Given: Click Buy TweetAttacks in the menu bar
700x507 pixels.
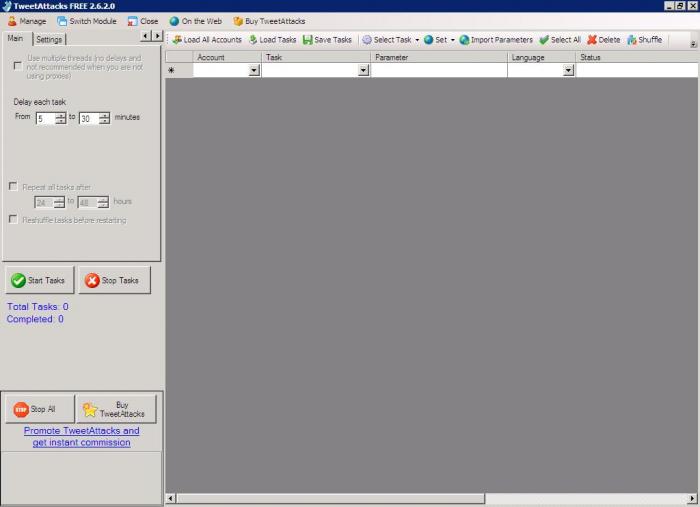Looking at the screenshot, I should coord(270,21).
